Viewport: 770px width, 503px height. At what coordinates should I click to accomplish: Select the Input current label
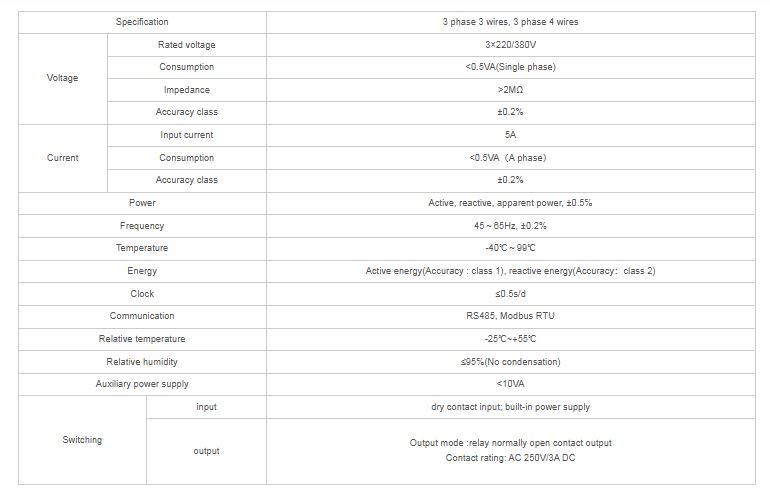(x=186, y=135)
